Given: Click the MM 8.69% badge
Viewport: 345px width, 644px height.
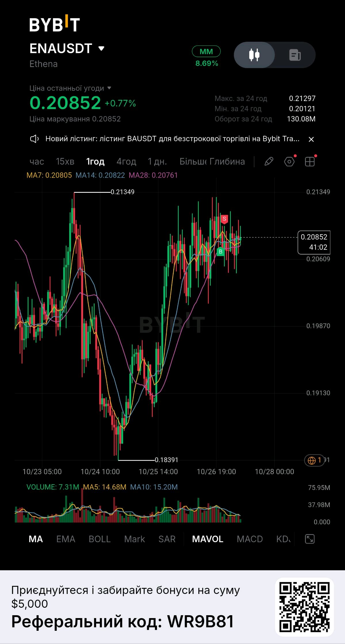Looking at the screenshot, I should pos(206,56).
